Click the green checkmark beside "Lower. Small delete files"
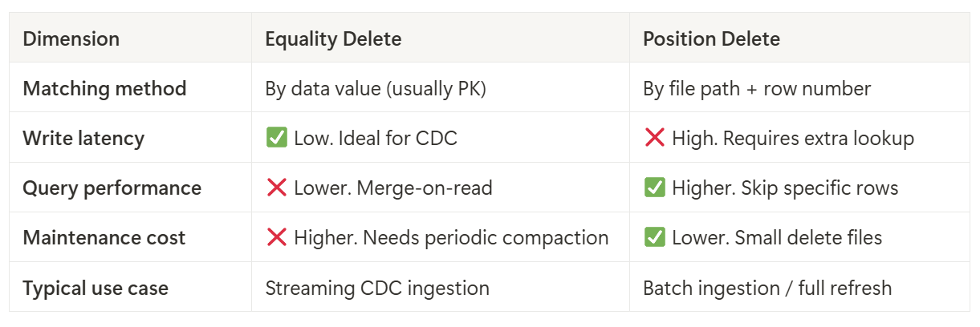This screenshot has height=327, width=980. (x=654, y=237)
